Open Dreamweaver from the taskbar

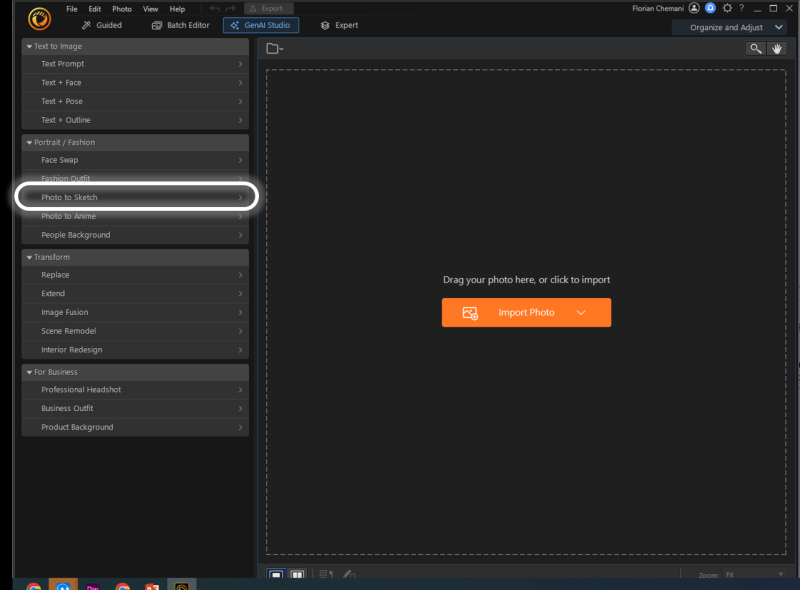93,585
